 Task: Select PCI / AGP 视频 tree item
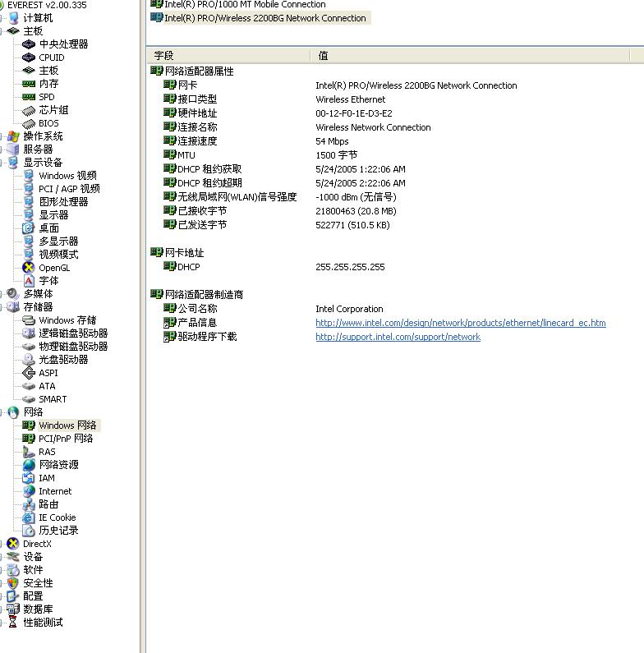coord(70,189)
